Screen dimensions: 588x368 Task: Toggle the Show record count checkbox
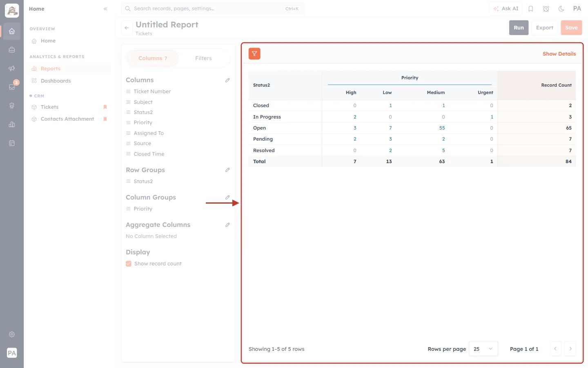(x=129, y=264)
